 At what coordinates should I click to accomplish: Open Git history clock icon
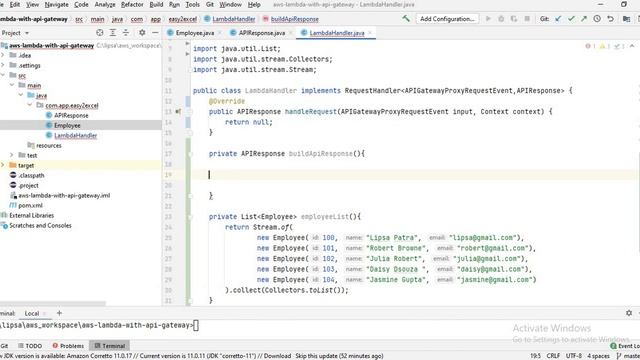click(597, 19)
